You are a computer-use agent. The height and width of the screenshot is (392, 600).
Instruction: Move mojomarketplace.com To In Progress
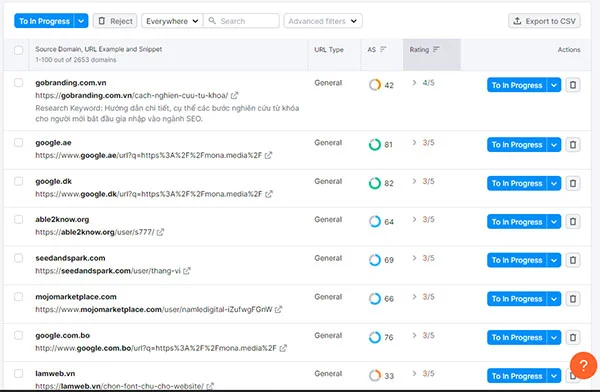coord(517,299)
